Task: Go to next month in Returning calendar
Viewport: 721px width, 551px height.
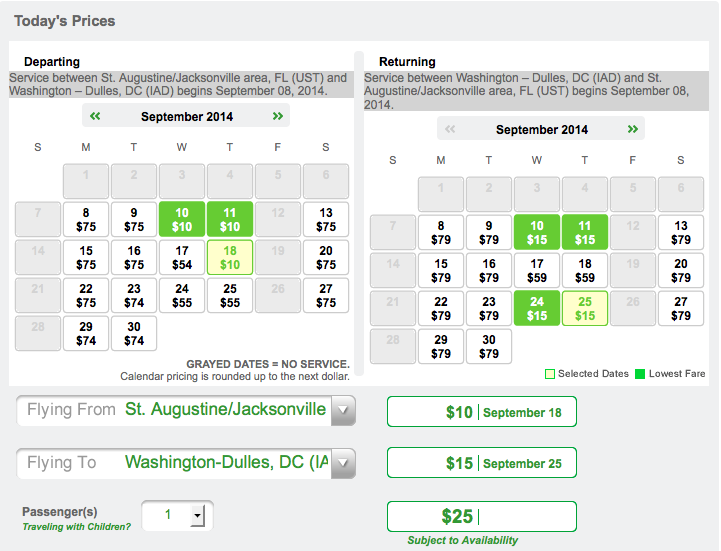Action: coord(633,129)
